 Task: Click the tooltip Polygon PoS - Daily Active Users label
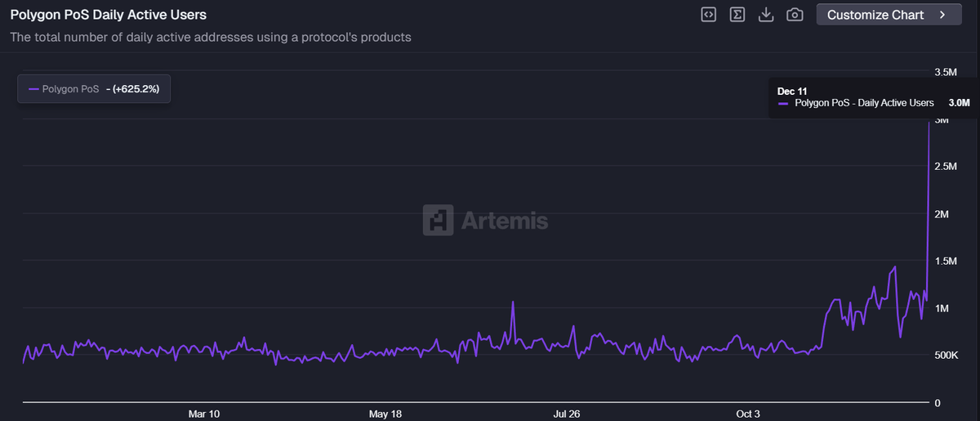(864, 103)
